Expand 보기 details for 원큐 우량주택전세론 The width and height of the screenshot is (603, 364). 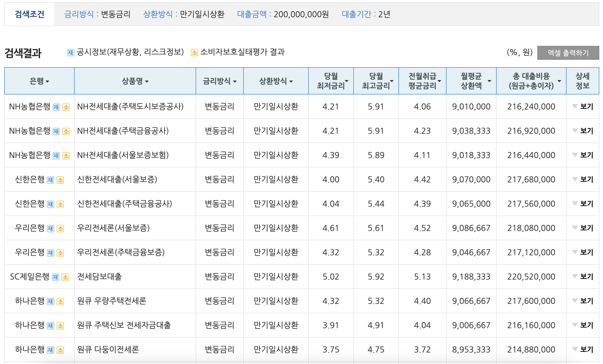[x=583, y=301]
